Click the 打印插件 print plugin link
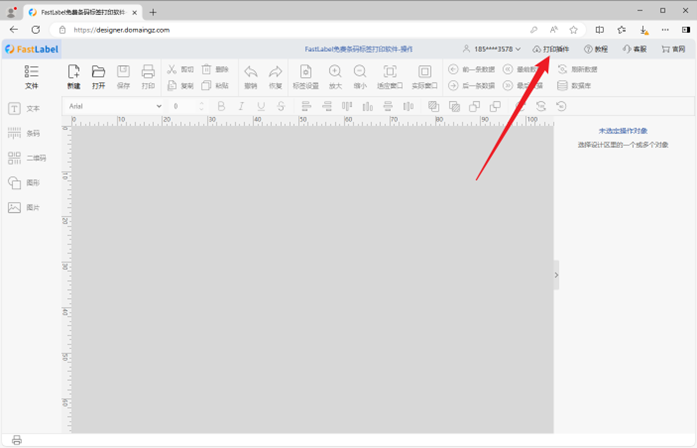 pyautogui.click(x=551, y=49)
